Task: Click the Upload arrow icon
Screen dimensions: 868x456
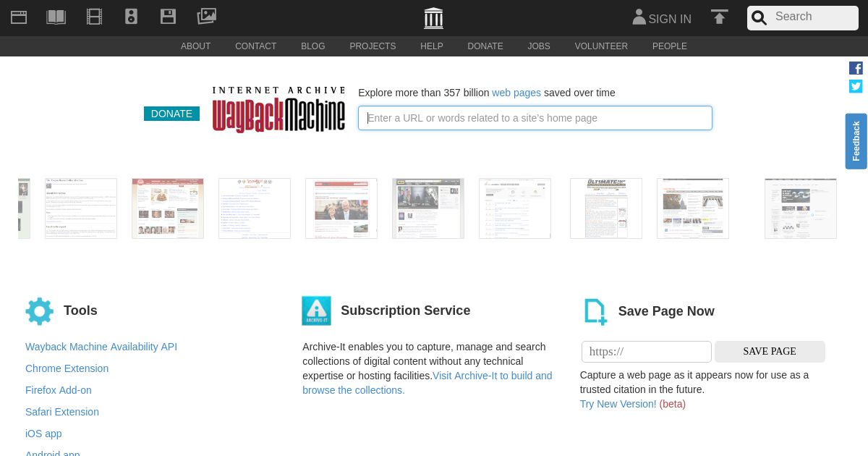Action: click(719, 17)
